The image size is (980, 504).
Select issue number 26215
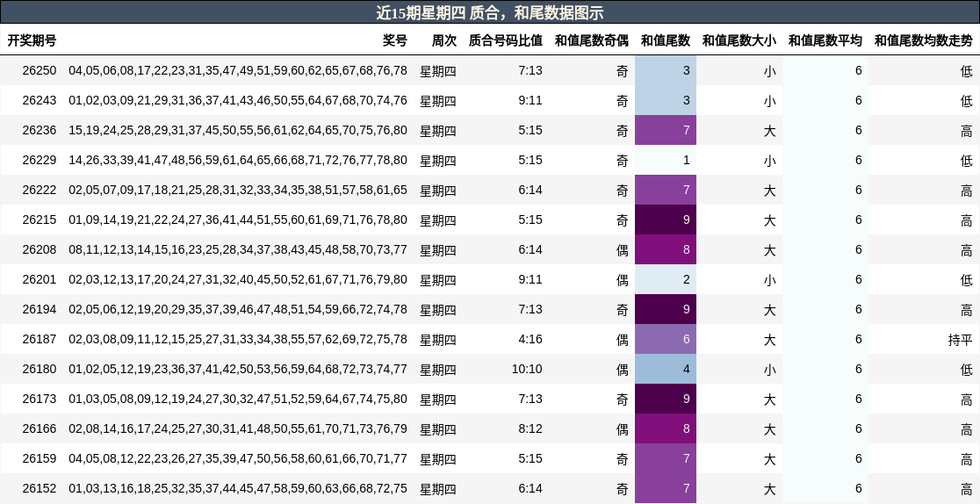click(x=40, y=220)
